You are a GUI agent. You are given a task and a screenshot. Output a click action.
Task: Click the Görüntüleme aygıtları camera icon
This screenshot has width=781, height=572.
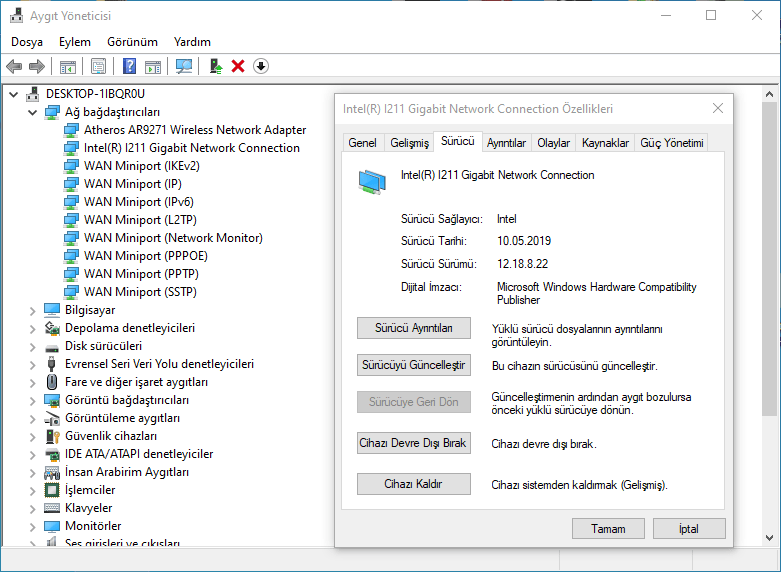tap(52, 418)
